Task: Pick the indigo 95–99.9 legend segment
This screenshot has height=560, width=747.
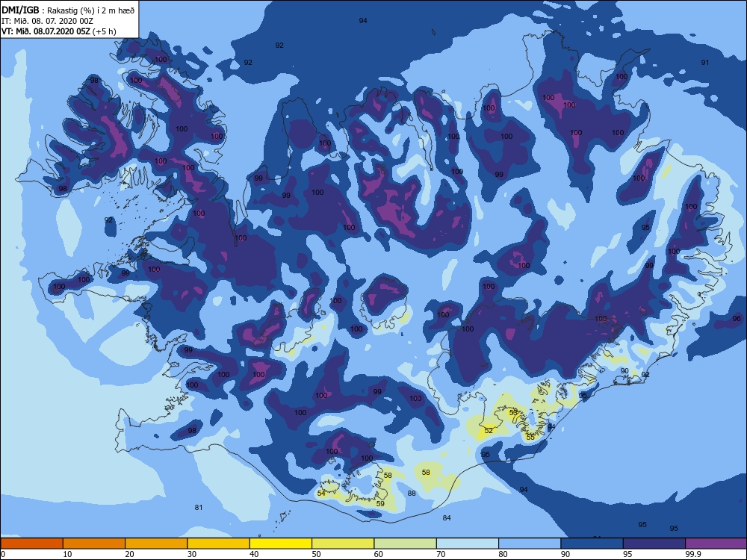Action: tap(654, 544)
